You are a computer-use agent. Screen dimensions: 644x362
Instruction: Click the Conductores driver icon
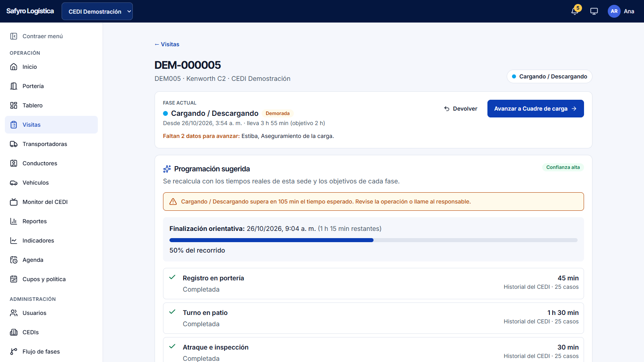[x=14, y=163]
